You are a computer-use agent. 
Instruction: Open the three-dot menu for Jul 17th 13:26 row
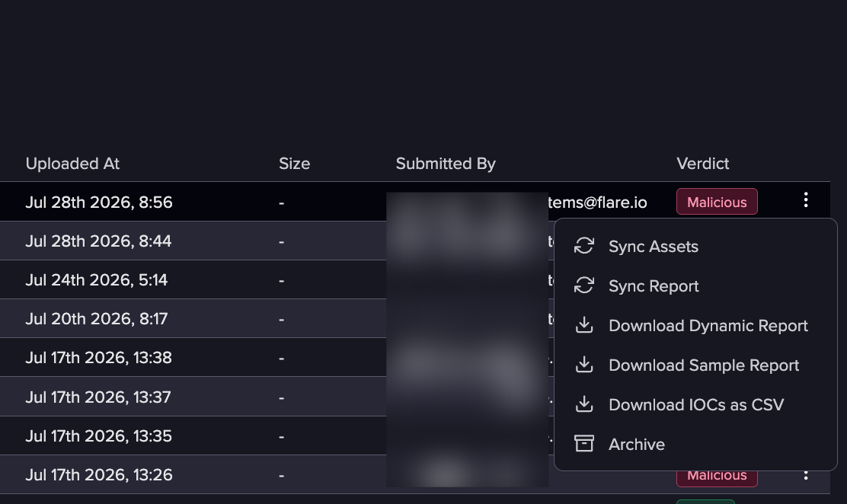tap(805, 475)
